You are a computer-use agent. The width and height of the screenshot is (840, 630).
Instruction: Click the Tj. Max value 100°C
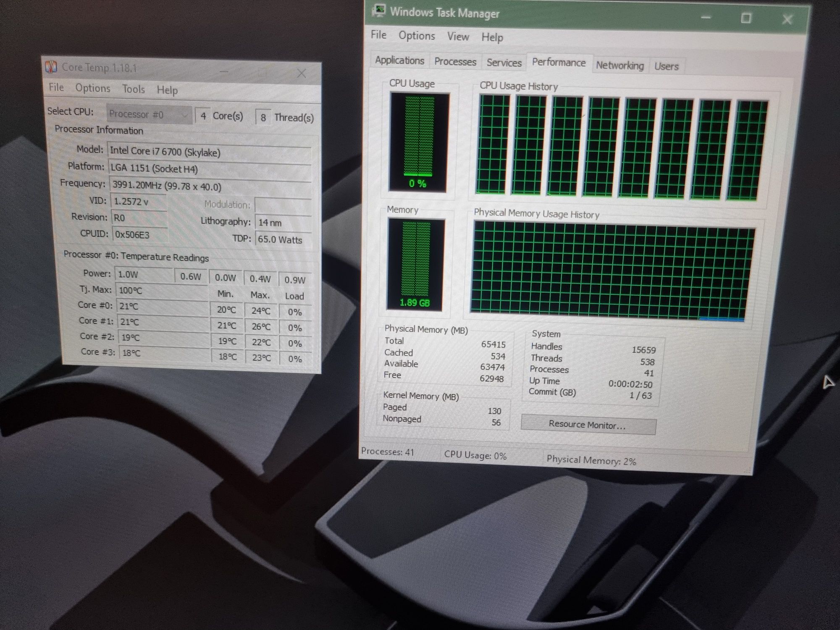pyautogui.click(x=162, y=290)
